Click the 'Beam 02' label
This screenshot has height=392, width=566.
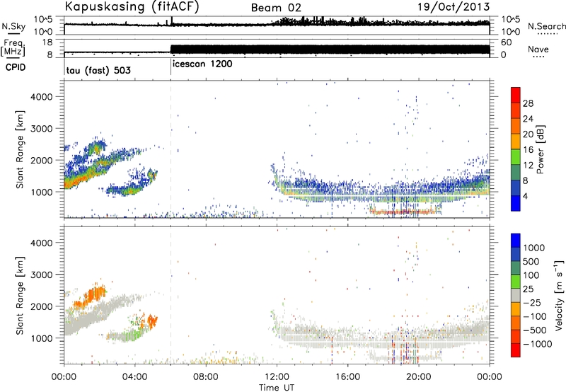[x=276, y=8]
